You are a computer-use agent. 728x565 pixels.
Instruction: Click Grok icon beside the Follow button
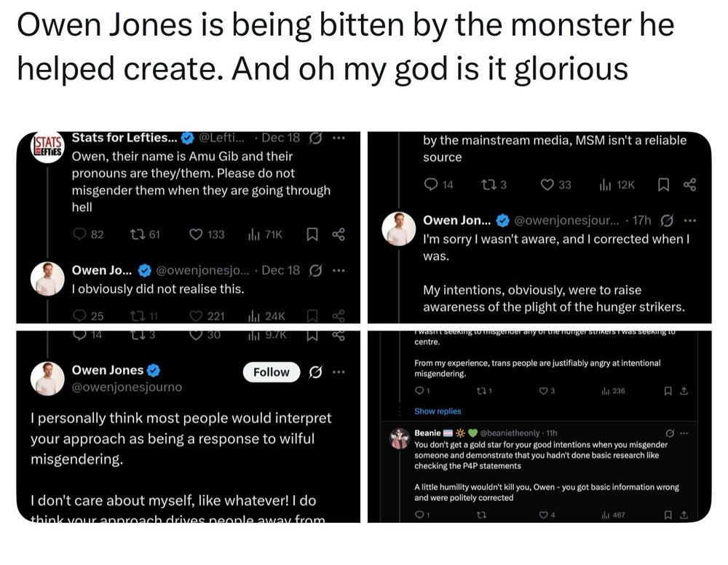point(316,372)
